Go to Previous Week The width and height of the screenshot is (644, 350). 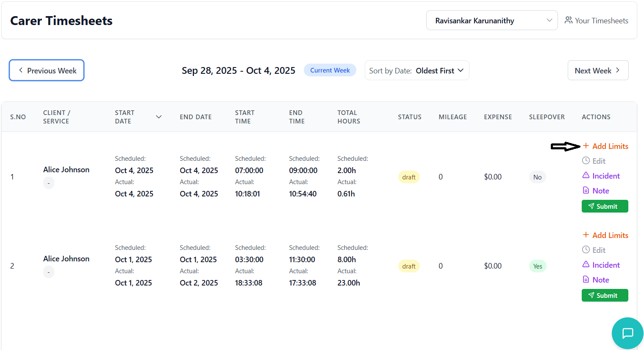[x=47, y=70]
